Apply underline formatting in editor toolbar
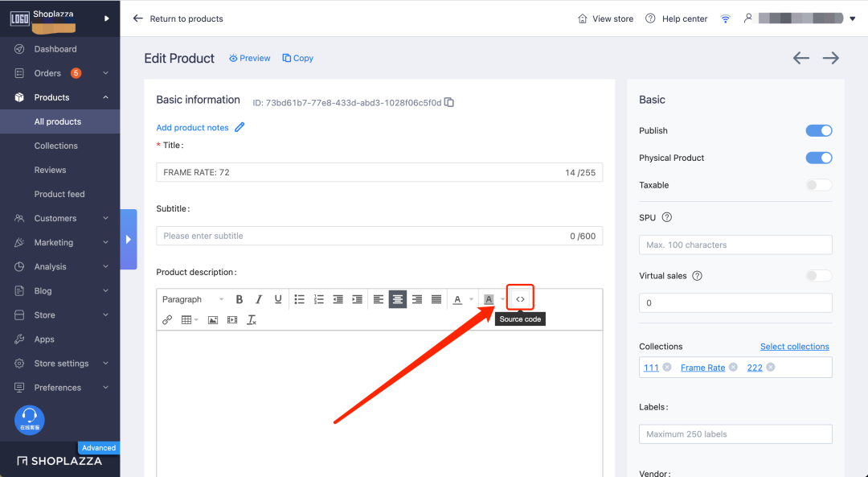The width and height of the screenshot is (868, 477). tap(278, 299)
